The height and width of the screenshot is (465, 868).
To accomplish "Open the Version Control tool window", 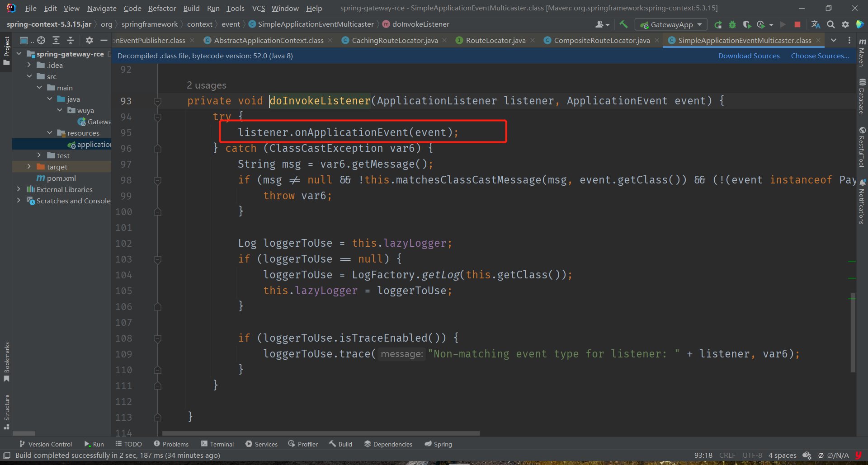I will pos(46,444).
